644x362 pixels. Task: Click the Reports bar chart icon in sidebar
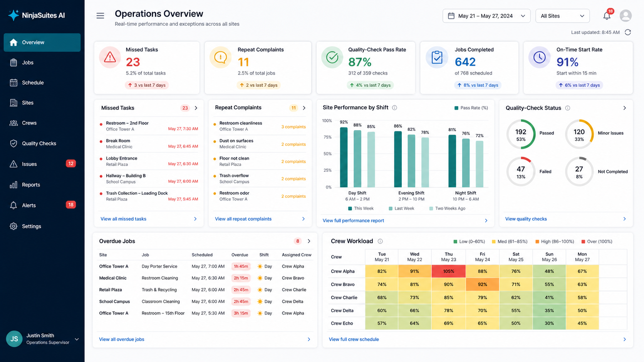pyautogui.click(x=13, y=185)
